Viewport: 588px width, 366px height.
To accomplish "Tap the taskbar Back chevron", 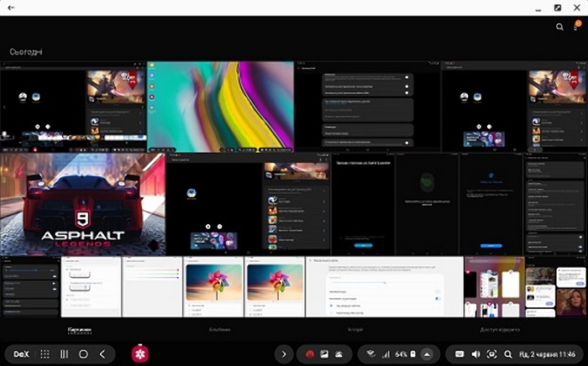I will [102, 354].
